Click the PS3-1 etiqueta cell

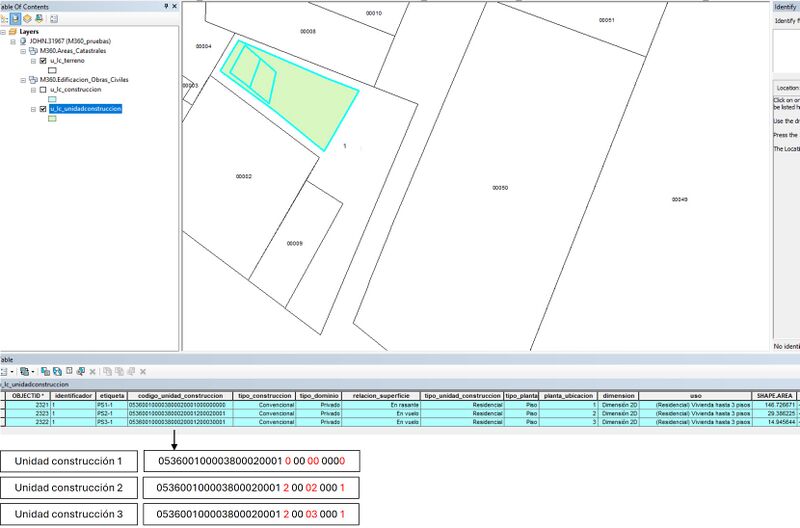pos(112,422)
